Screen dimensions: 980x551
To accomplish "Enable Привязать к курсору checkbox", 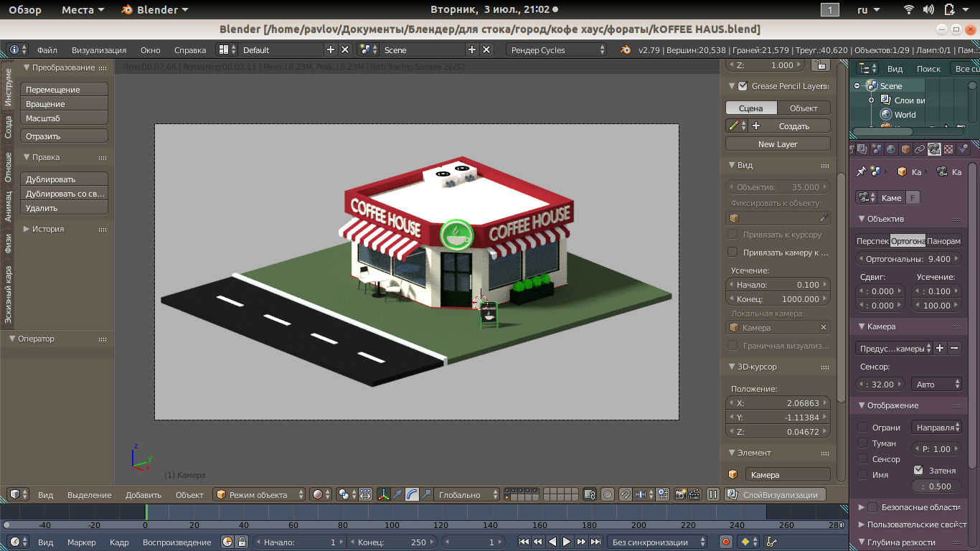I will (x=732, y=235).
